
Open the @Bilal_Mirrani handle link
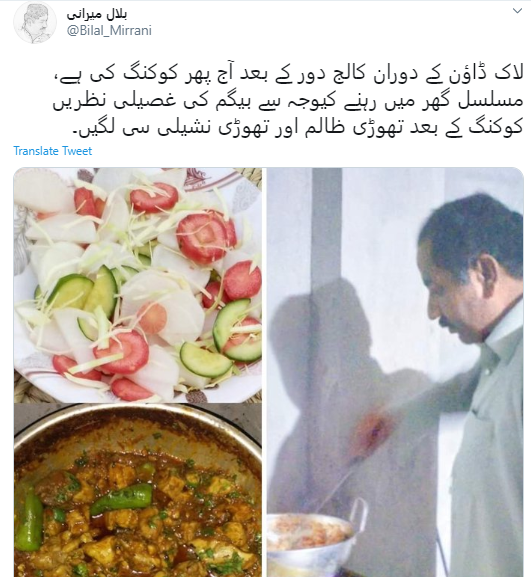109,31
